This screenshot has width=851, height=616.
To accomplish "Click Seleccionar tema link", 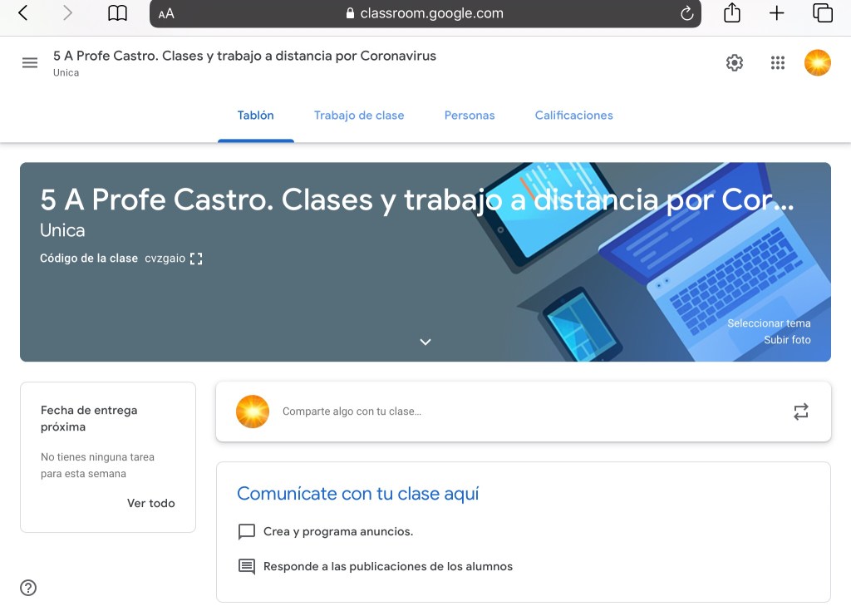I will point(769,323).
